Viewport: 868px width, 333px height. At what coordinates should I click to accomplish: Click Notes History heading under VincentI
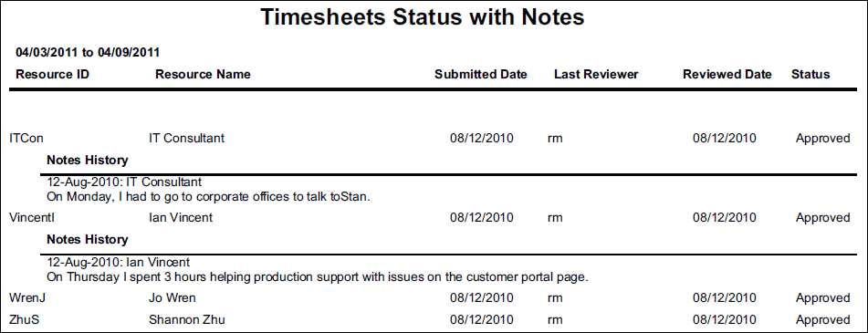(x=88, y=240)
